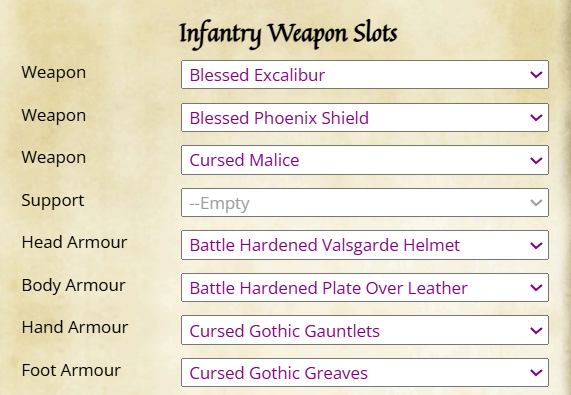Open the Blessed Excalibur weapon dropdown
This screenshot has height=395, width=571.
[x=365, y=75]
